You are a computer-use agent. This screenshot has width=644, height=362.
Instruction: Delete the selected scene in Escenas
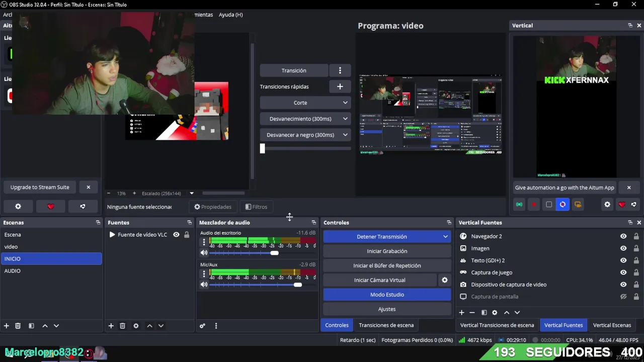click(x=18, y=326)
